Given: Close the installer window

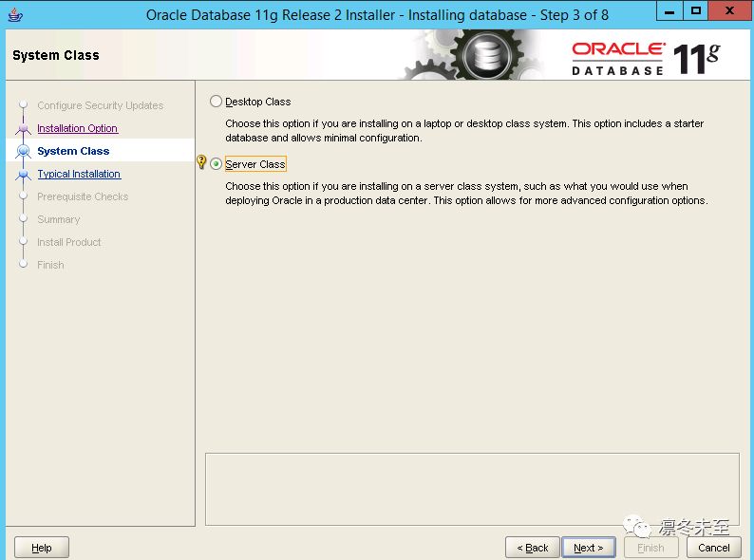Looking at the screenshot, I should pyautogui.click(x=729, y=11).
